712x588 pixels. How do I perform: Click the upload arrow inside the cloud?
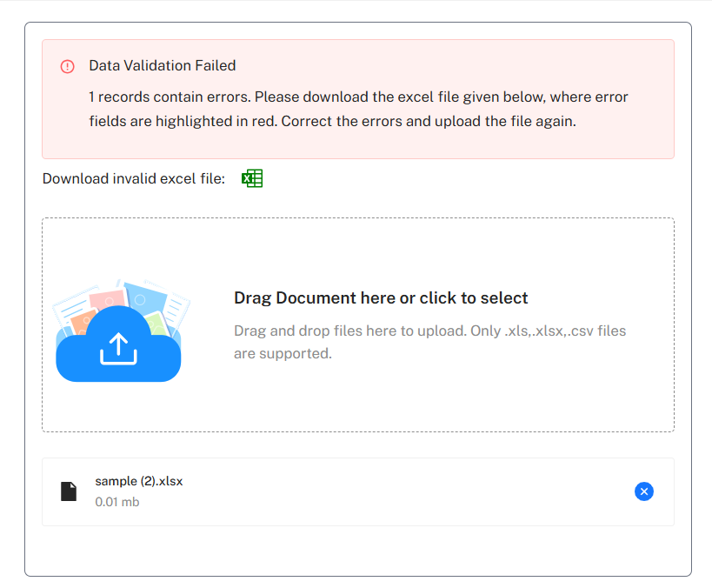(118, 349)
